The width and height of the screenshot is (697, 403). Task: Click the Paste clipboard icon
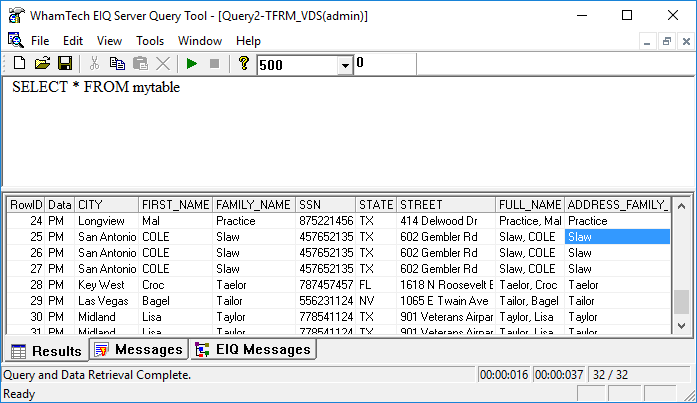(x=140, y=63)
